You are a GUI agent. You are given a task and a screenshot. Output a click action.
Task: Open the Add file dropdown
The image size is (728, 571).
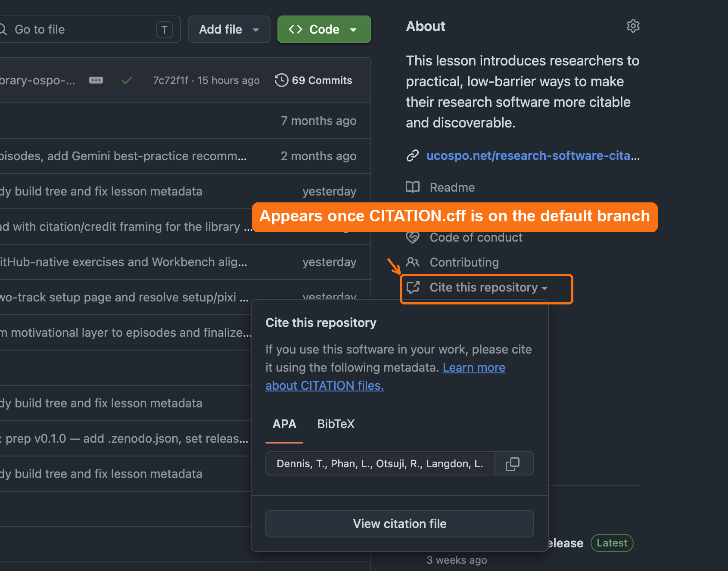[229, 29]
